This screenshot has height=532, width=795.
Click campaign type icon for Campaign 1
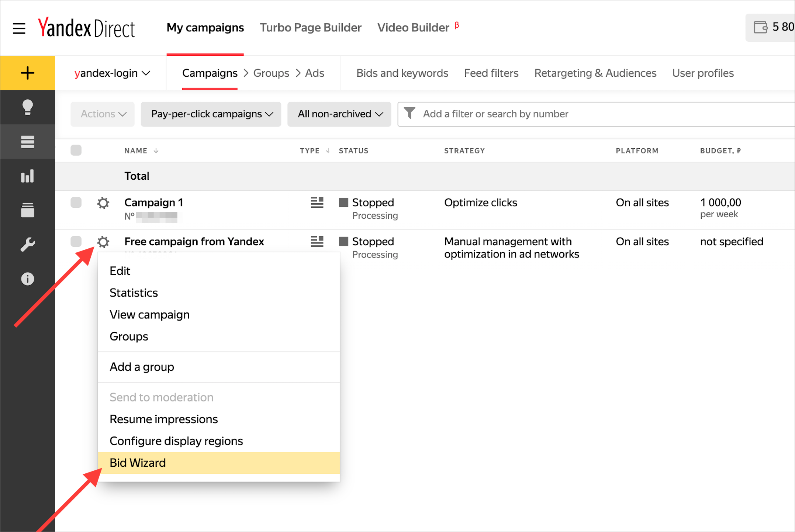(x=317, y=203)
